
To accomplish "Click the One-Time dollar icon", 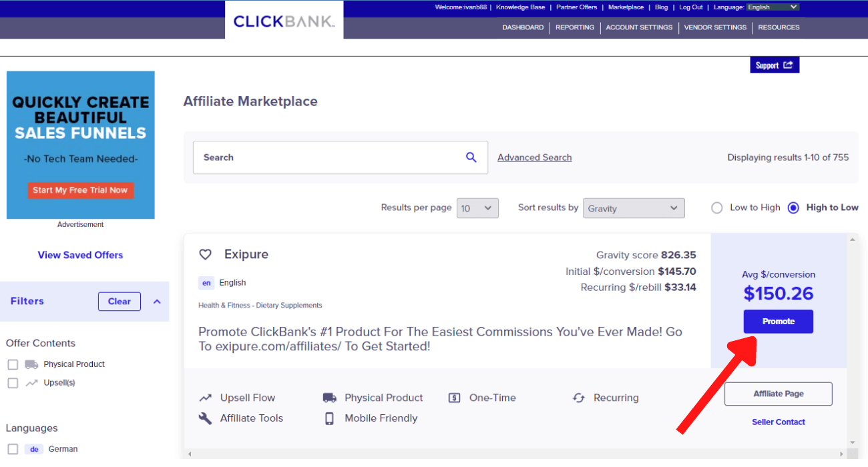I will point(455,398).
